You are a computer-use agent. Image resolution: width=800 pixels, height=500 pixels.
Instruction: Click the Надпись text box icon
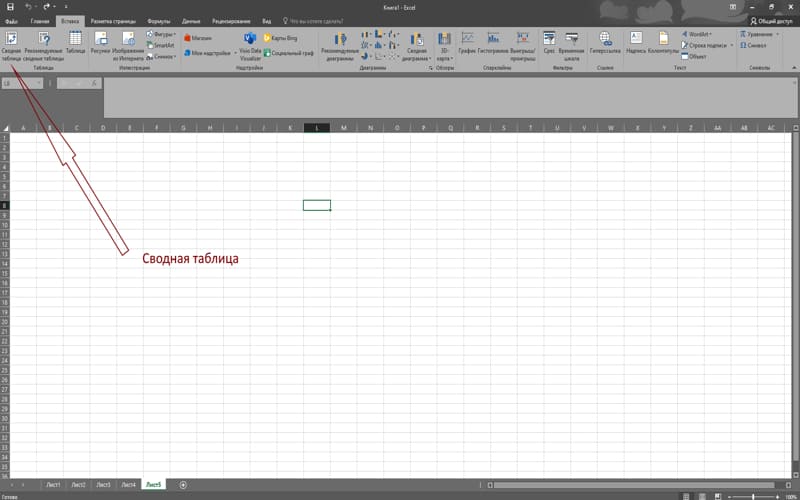pos(636,38)
